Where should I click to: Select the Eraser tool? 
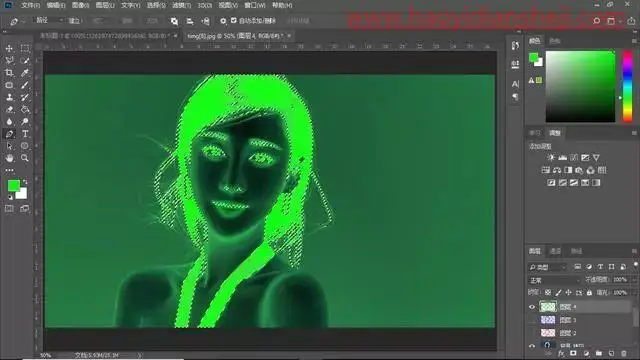pos(9,110)
